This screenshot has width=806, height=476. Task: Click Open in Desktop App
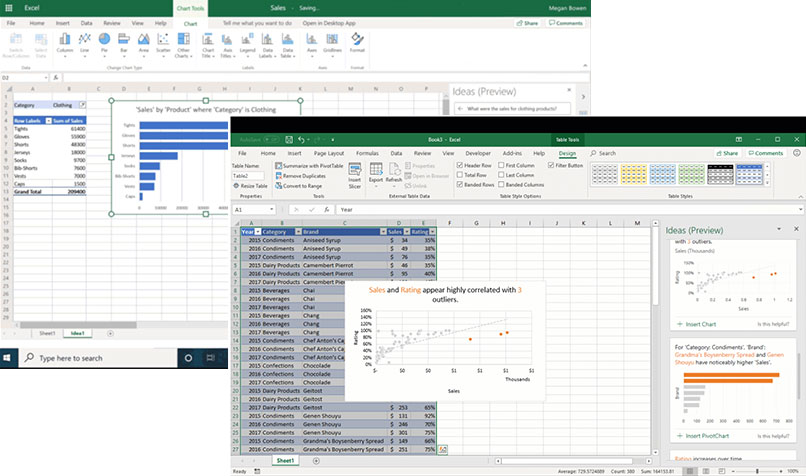click(x=329, y=23)
